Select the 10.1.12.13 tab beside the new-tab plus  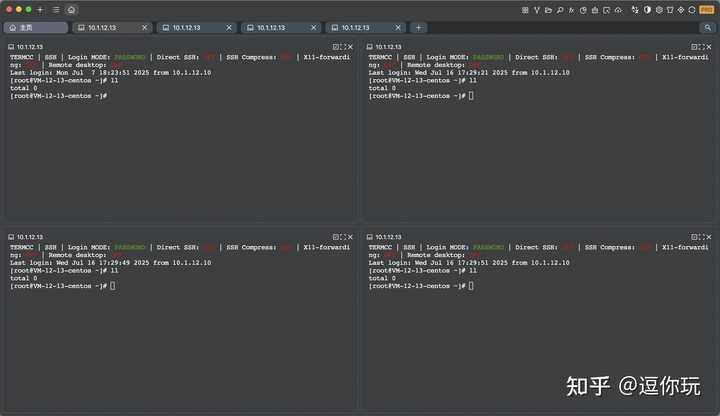[366, 28]
